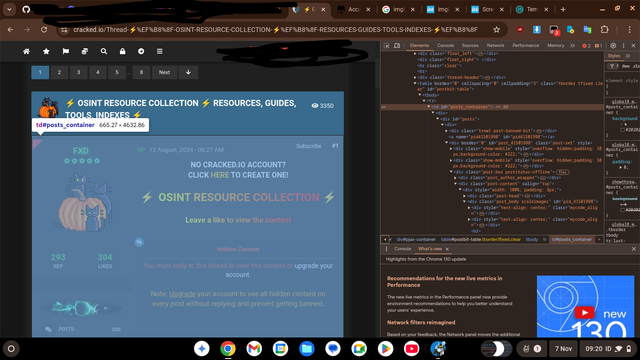The width and height of the screenshot is (640, 360).
Task: Play the Chrome 130 new features video
Action: point(584,313)
